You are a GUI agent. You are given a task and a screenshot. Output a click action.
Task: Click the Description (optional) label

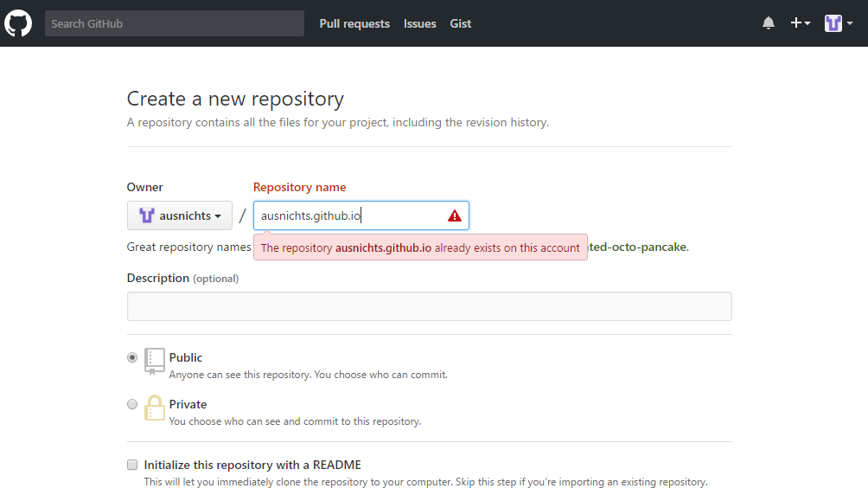coord(182,279)
